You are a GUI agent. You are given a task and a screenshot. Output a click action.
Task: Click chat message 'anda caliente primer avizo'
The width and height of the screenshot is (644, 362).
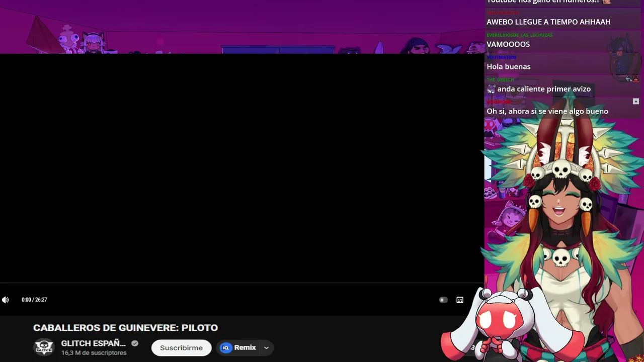point(544,89)
